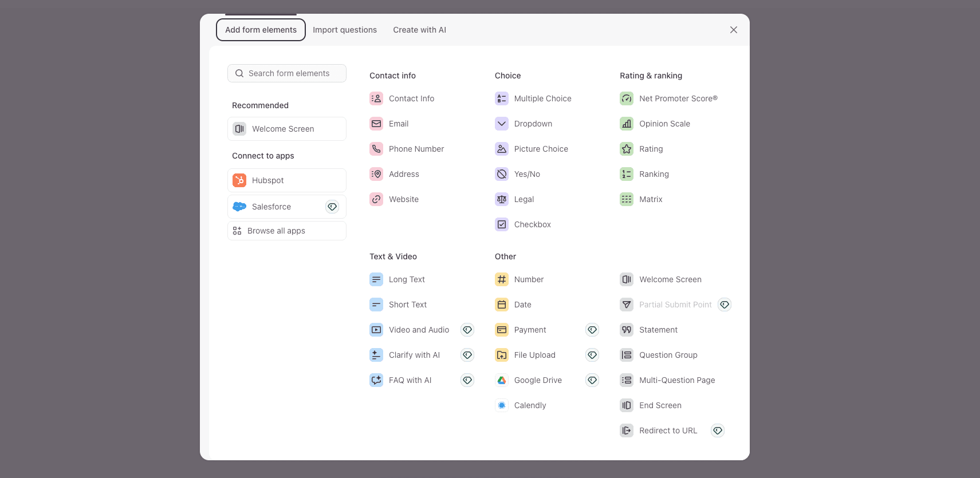980x478 pixels.
Task: Add the Long Text icon
Action: pos(376,279)
